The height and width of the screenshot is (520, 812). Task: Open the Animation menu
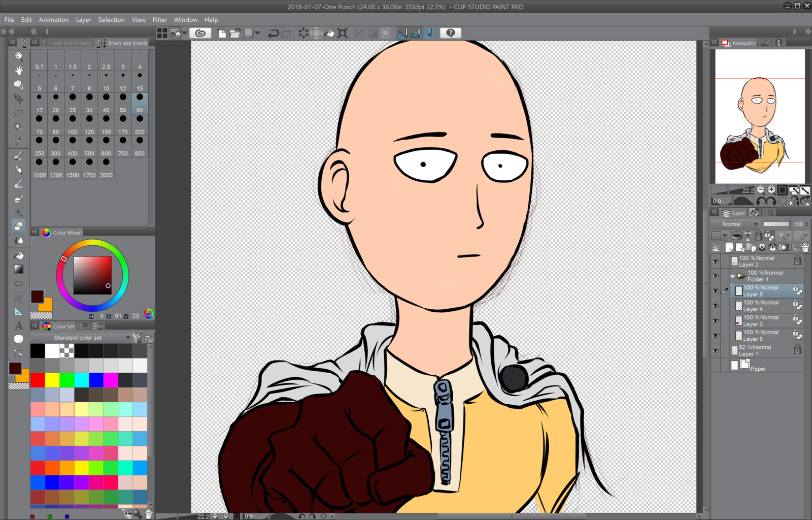pyautogui.click(x=54, y=20)
